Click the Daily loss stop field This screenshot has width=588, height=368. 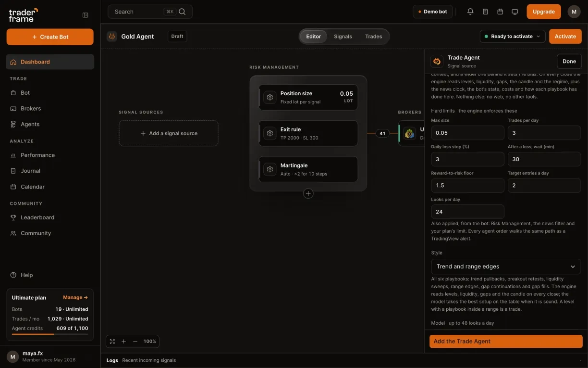[467, 159]
